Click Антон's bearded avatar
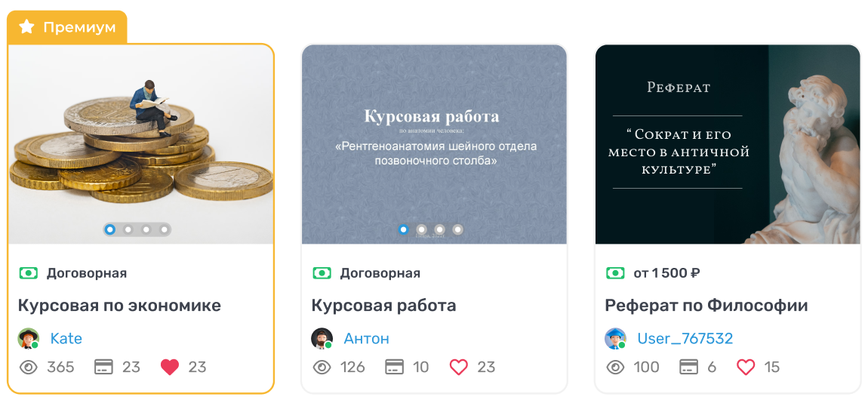Screen dimensions: 868x403 point(322,339)
